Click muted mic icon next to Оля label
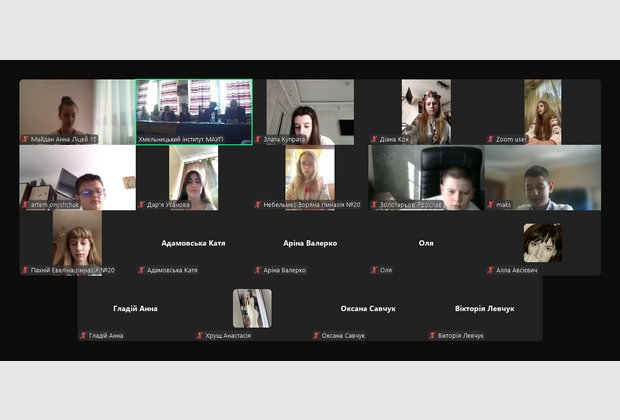620x420 pixels. 374,270
